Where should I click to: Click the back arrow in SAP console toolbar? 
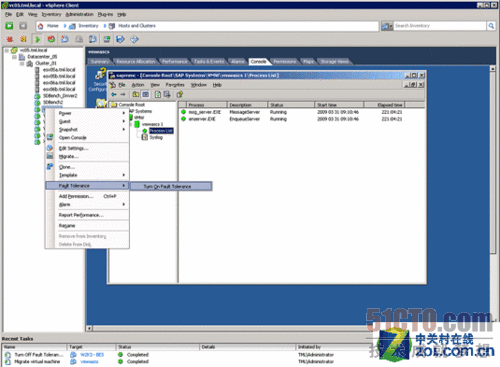pos(114,95)
